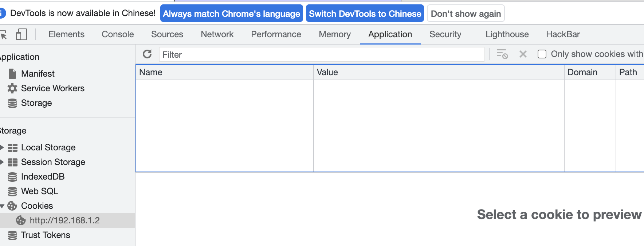This screenshot has height=246, width=644.
Task: Click the delete selected cookie X icon
Action: pos(523,54)
